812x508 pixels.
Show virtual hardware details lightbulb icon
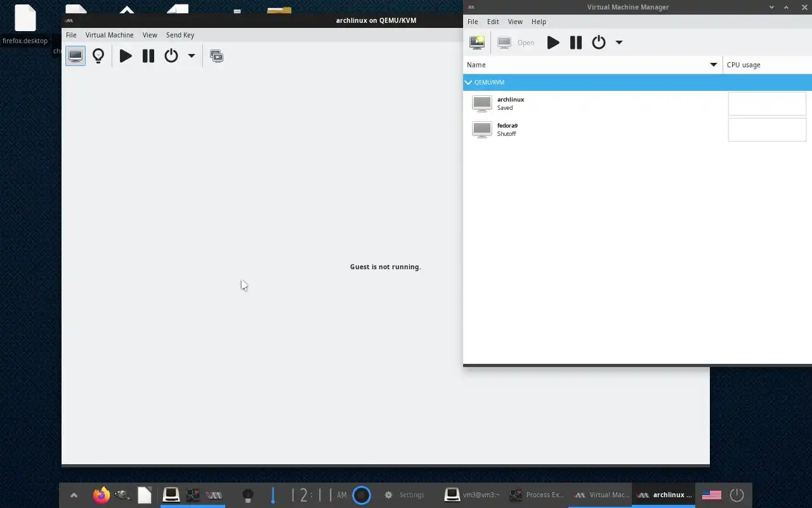[98, 56]
